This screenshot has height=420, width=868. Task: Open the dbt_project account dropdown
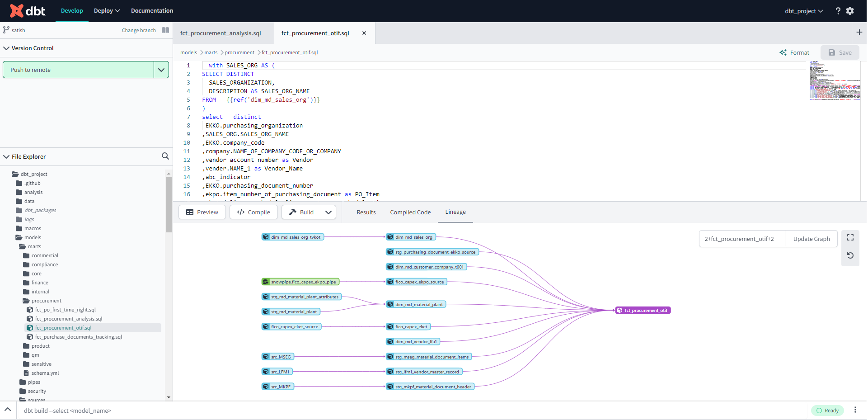point(803,11)
